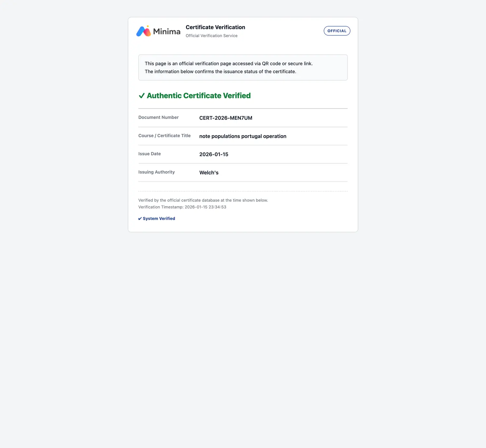Click the Official Verification Service subtitle

click(x=211, y=36)
